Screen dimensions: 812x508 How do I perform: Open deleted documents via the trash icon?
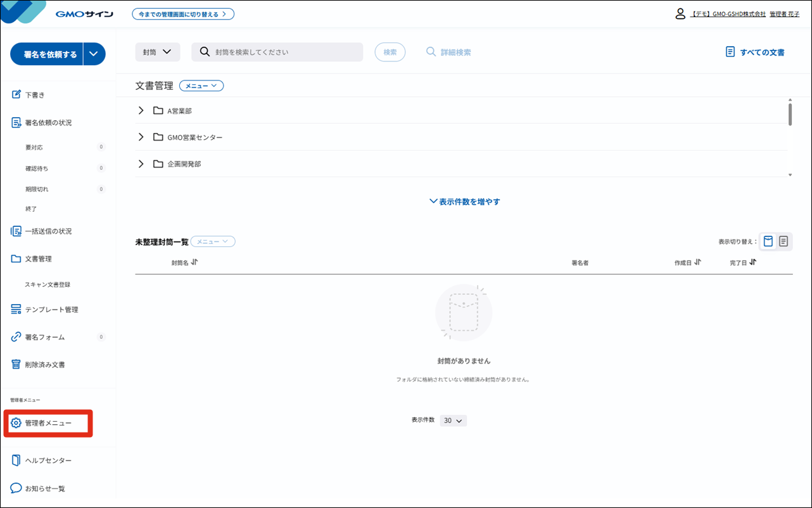pos(16,365)
